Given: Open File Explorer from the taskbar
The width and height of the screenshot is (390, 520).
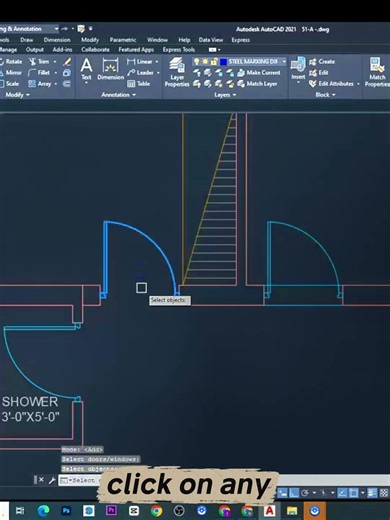Looking at the screenshot, I should pos(292,510).
